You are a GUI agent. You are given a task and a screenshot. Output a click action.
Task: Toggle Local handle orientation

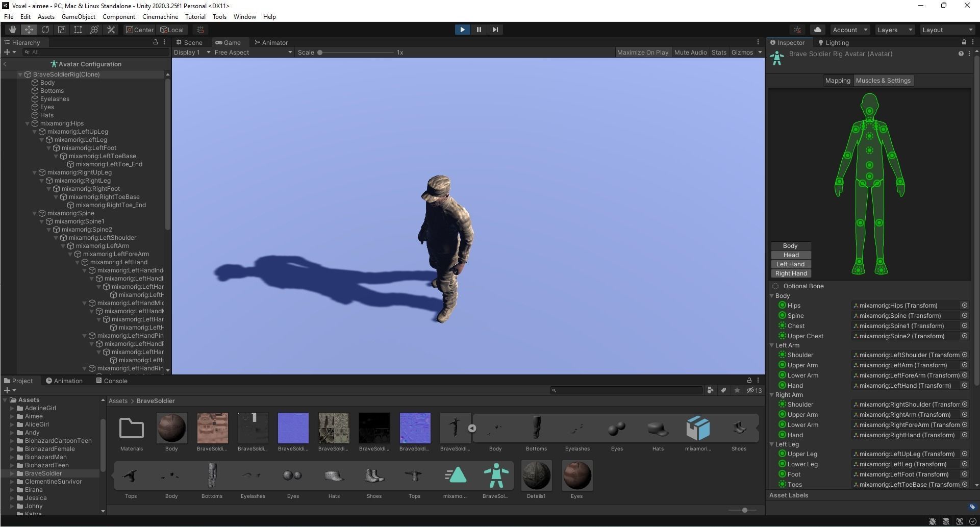pos(172,30)
